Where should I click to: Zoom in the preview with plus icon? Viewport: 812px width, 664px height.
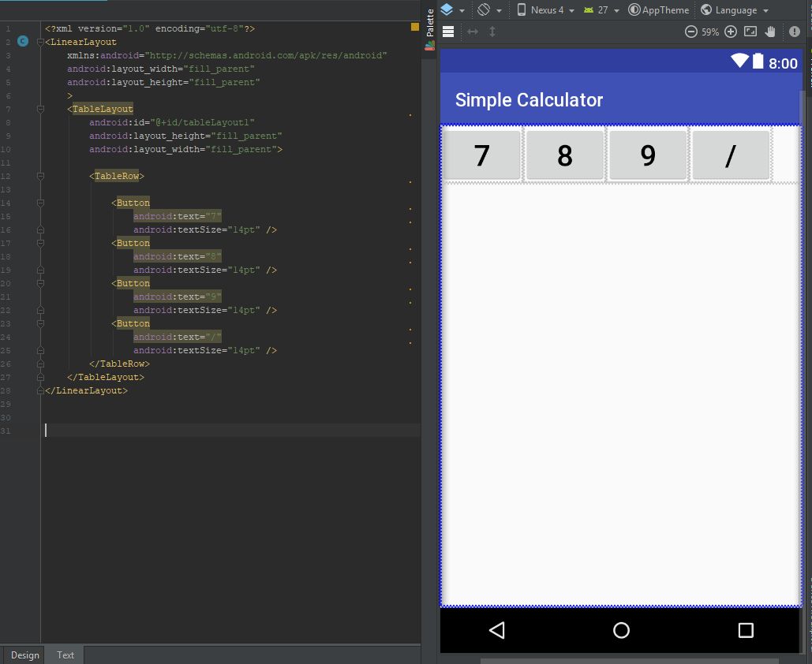click(730, 32)
